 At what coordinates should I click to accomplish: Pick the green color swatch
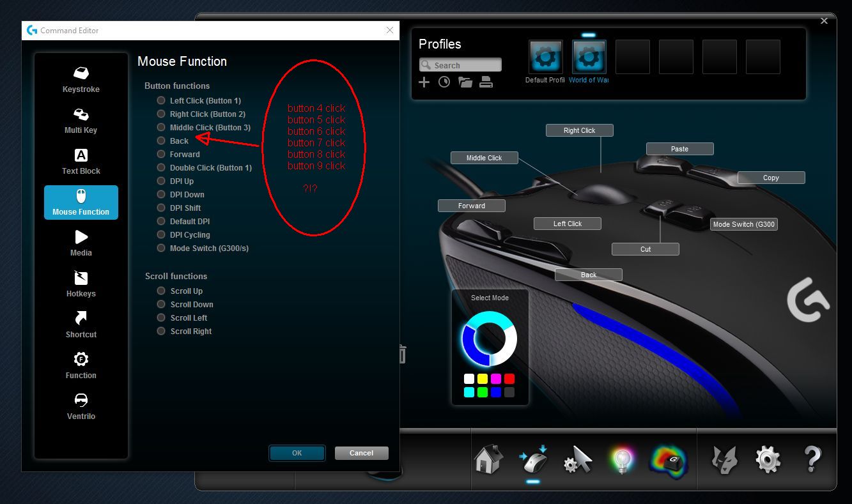point(483,392)
